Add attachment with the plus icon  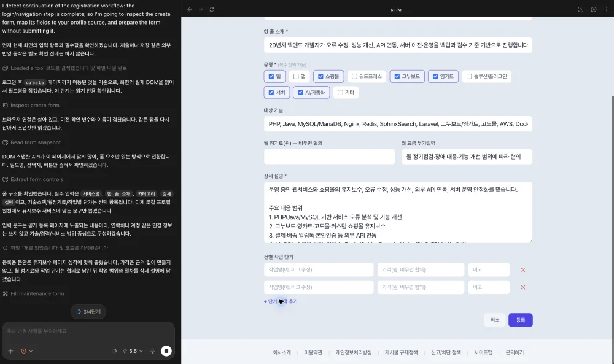10,351
